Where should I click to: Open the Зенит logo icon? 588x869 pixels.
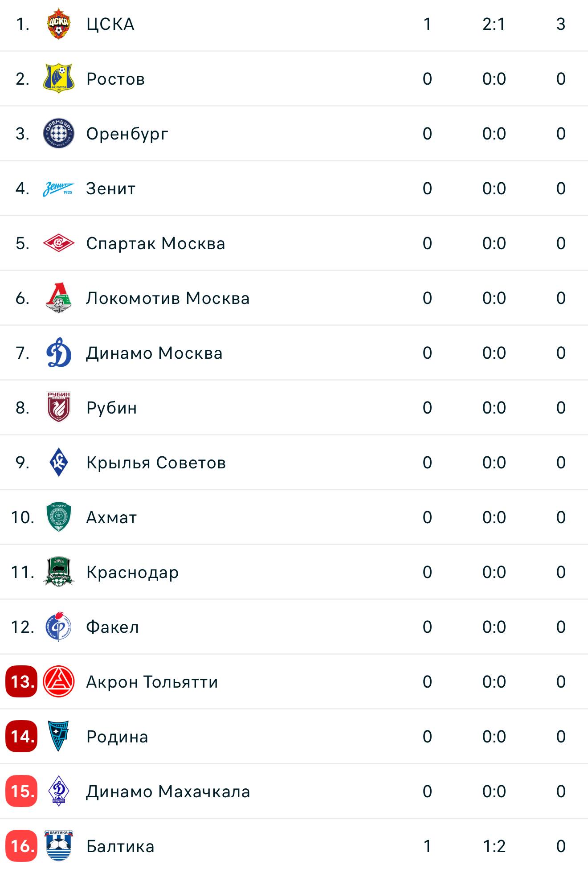(x=58, y=189)
